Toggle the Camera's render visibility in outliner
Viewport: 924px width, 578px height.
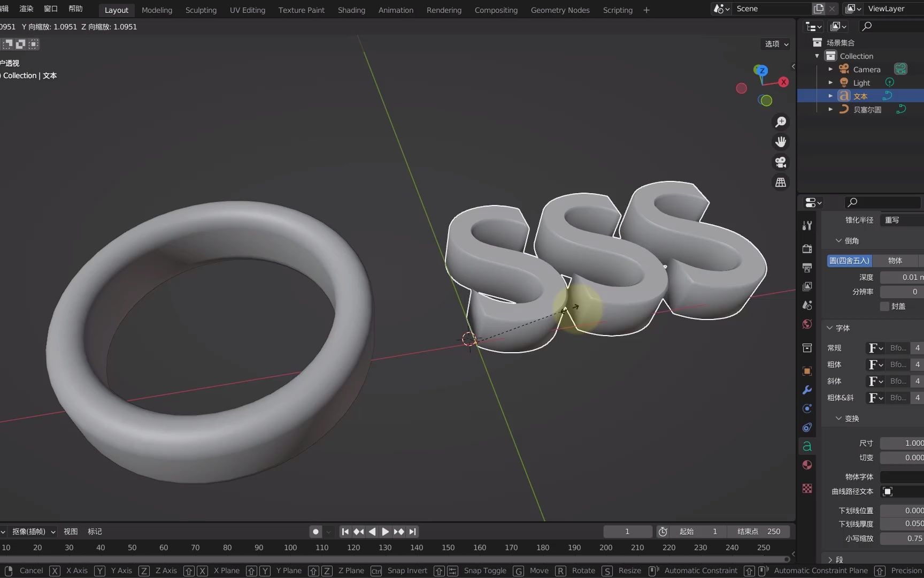coord(902,69)
